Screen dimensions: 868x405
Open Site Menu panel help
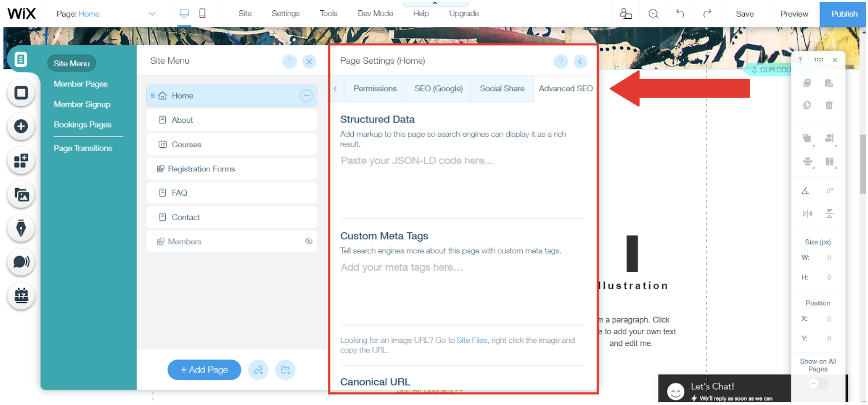290,61
